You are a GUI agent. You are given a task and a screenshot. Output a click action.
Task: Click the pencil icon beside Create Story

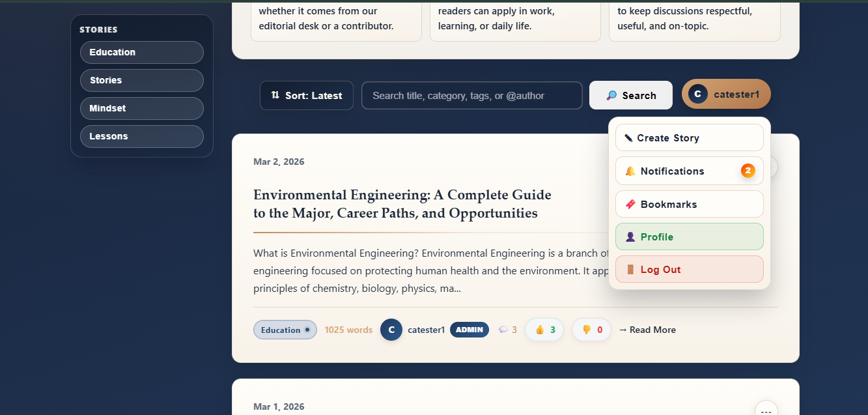pyautogui.click(x=628, y=138)
